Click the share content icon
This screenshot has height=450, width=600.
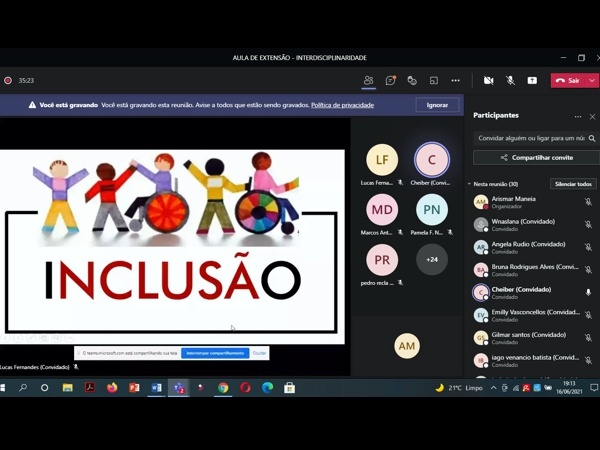tap(532, 80)
